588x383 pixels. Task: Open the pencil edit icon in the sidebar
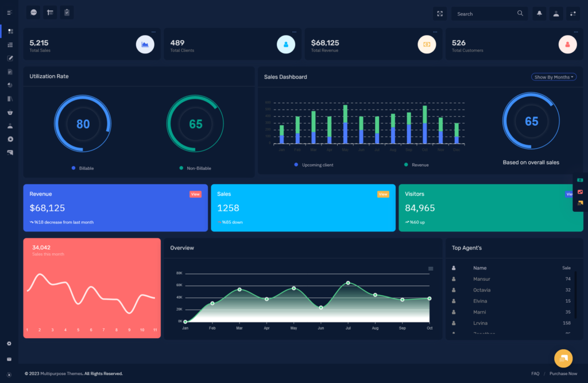10,58
